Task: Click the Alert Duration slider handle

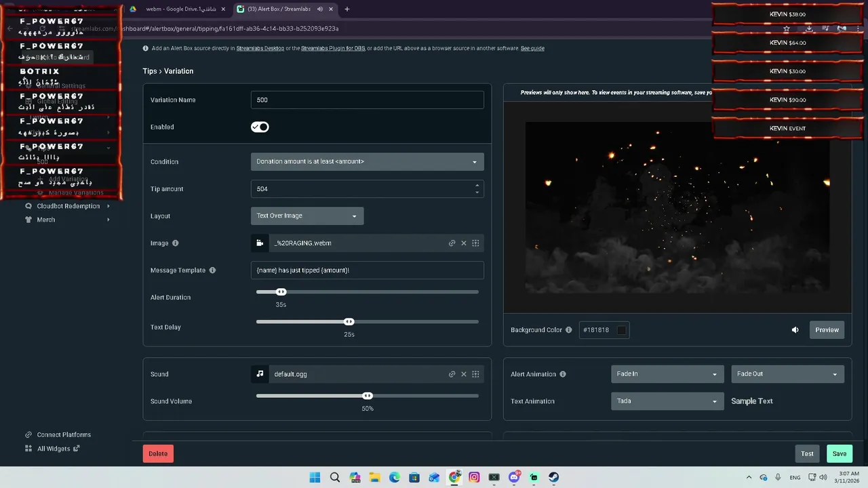Action: 281,292
